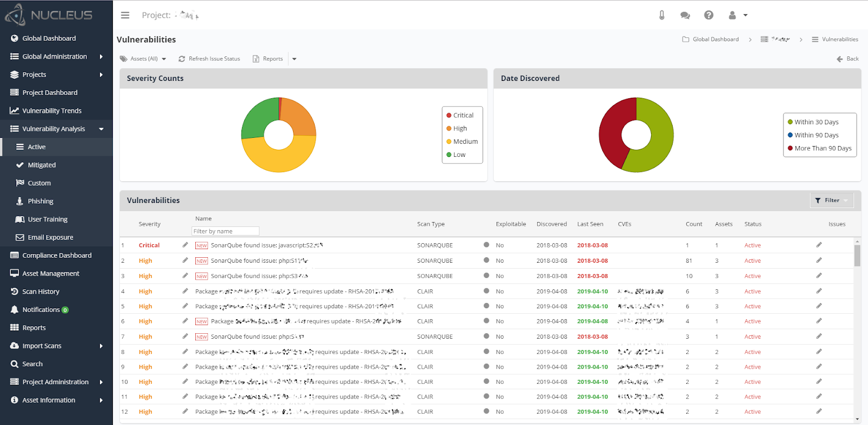Click the Issues pencil icon in row 2

819,260
